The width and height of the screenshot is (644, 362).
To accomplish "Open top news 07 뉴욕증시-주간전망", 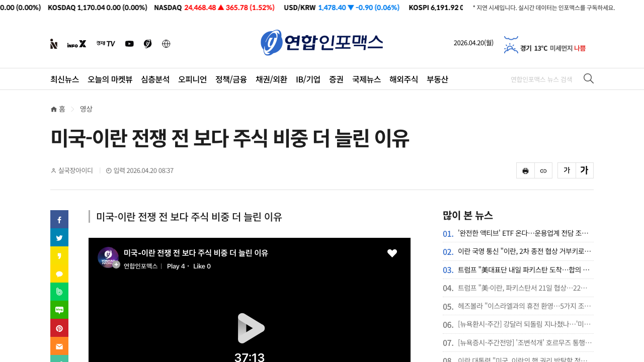I will 524,342.
